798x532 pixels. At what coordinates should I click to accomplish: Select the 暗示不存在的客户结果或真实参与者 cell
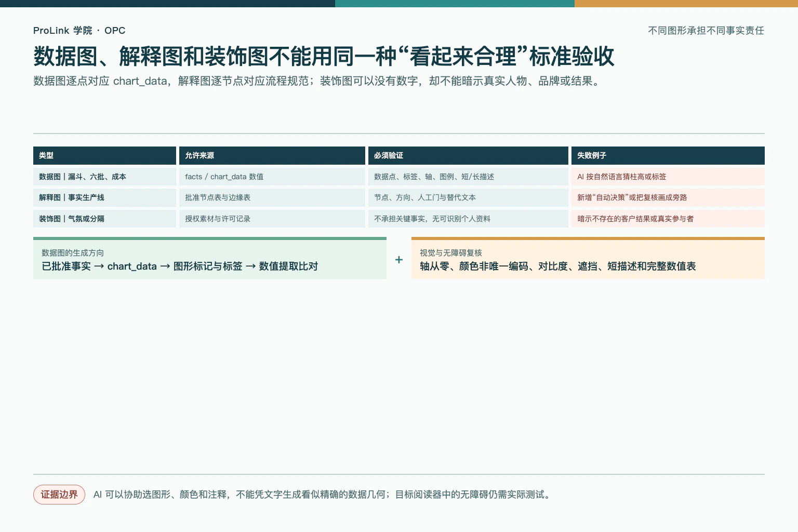(668, 219)
